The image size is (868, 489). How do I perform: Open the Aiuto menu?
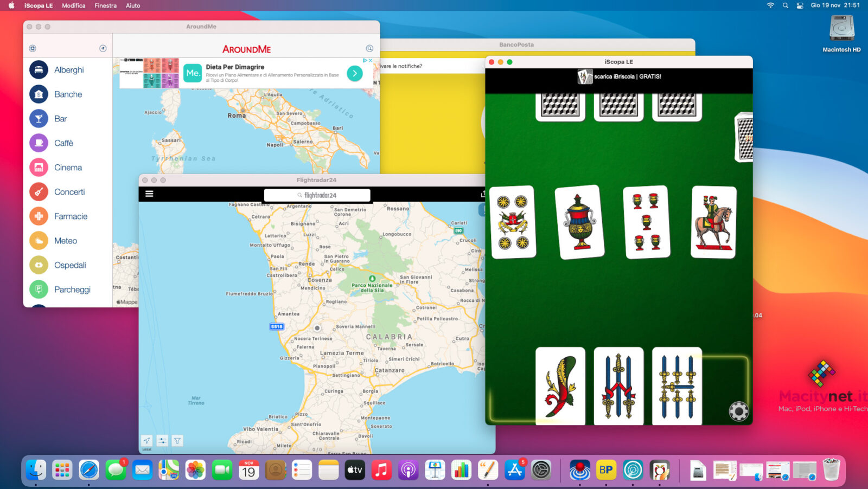click(x=132, y=5)
